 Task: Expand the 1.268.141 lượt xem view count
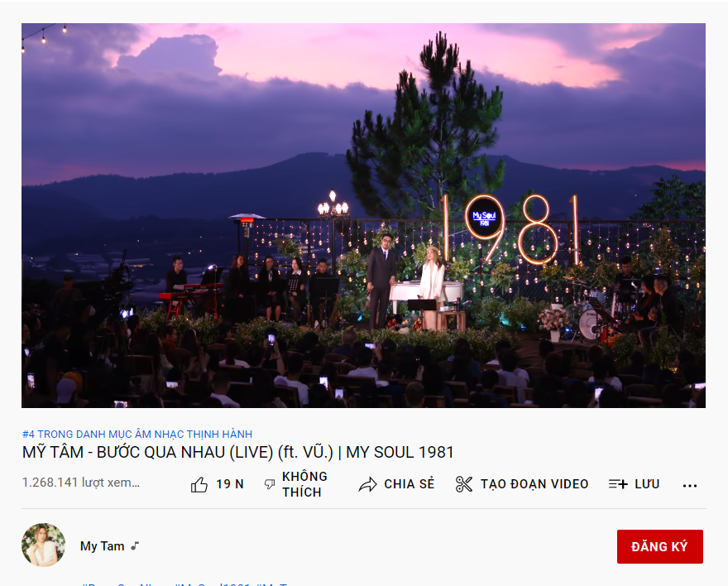(81, 483)
